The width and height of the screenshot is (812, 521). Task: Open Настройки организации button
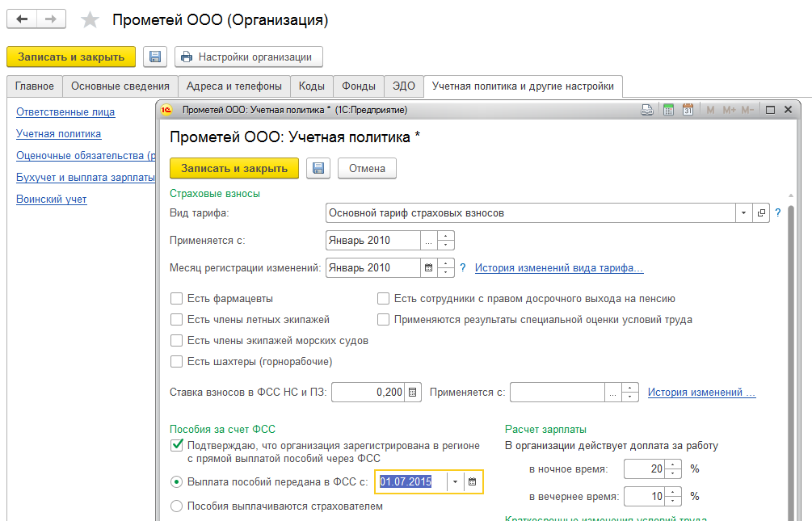249,57
